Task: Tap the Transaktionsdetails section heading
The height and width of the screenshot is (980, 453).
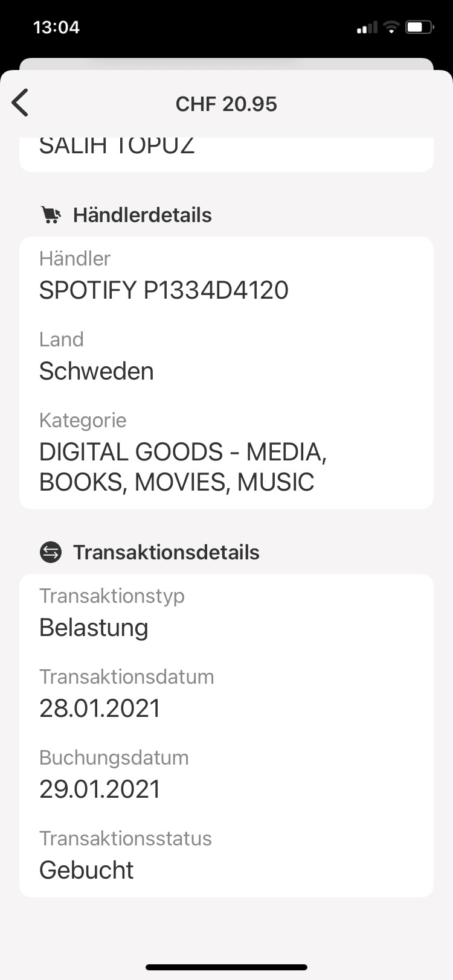Action: tap(166, 553)
